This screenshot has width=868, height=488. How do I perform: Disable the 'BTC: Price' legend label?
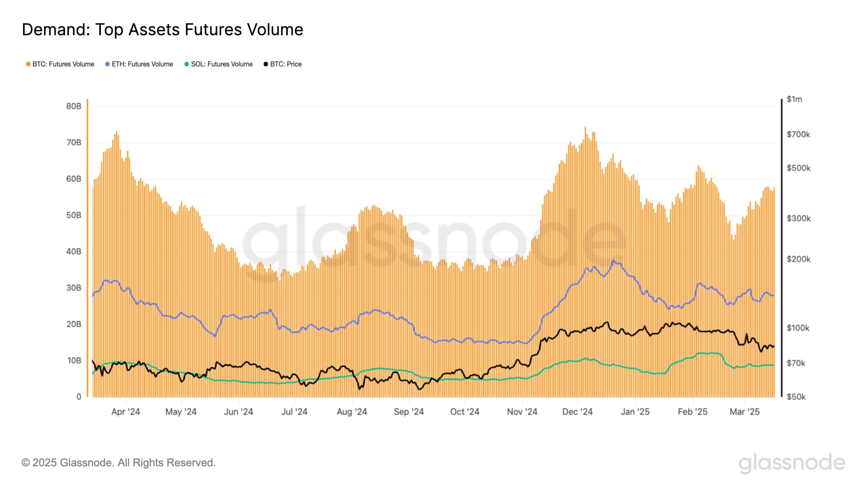pyautogui.click(x=286, y=64)
